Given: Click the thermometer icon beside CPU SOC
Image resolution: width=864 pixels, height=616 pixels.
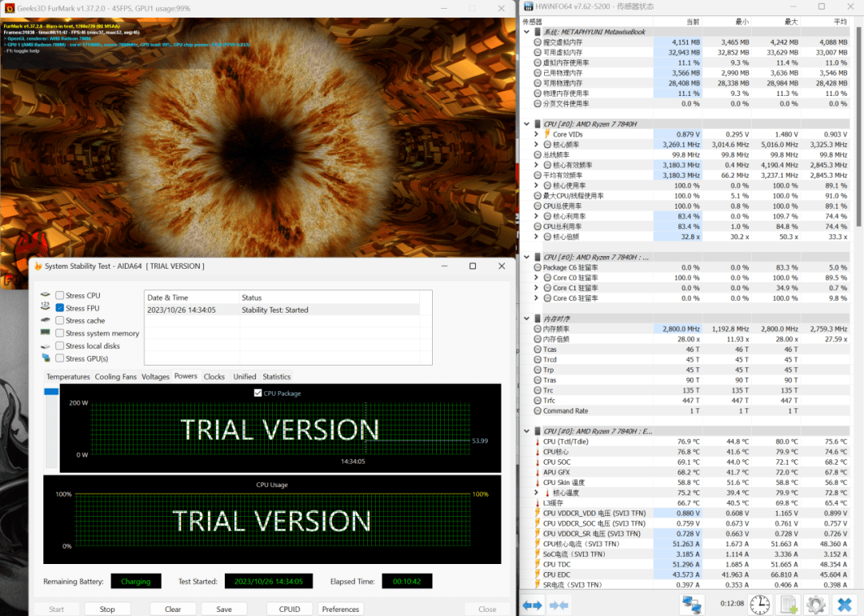Looking at the screenshot, I should tap(538, 462).
